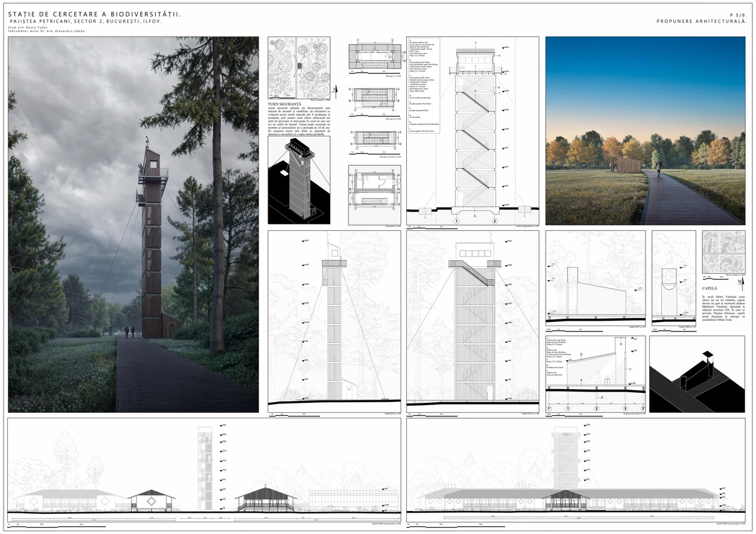The image size is (756, 534).
Task: Open the chapel site plan thumbnail
Action: point(724,252)
